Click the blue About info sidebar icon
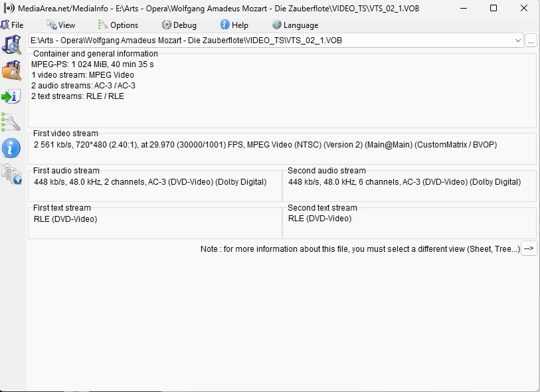 tap(11, 148)
